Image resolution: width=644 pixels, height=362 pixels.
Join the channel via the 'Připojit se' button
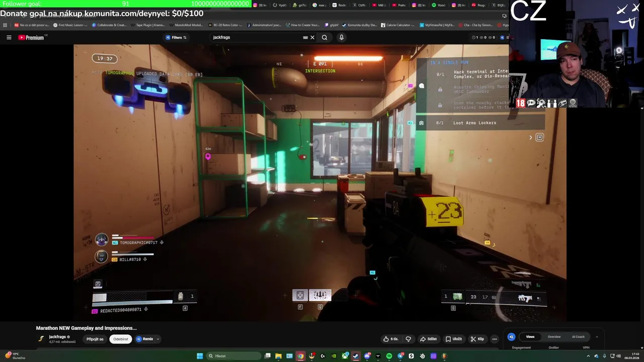(x=95, y=339)
